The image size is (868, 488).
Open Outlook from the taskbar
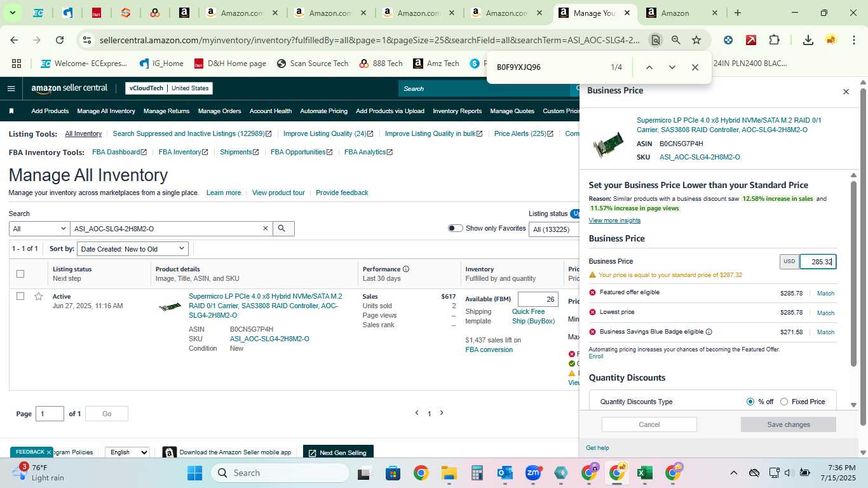(x=505, y=473)
